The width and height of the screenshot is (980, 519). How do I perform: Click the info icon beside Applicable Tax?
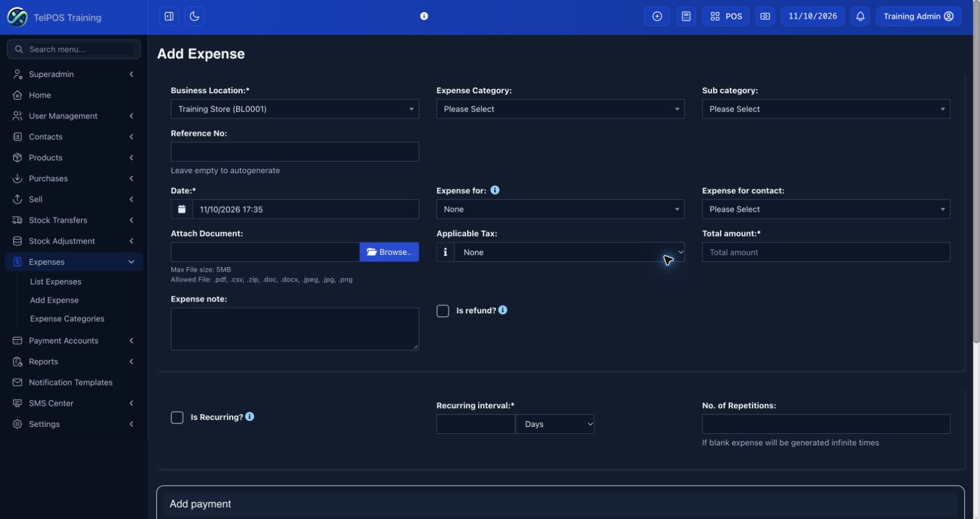(445, 252)
